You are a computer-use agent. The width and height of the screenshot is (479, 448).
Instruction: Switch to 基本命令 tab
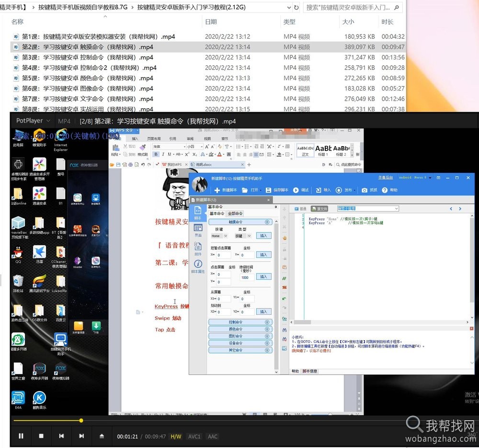217,214
